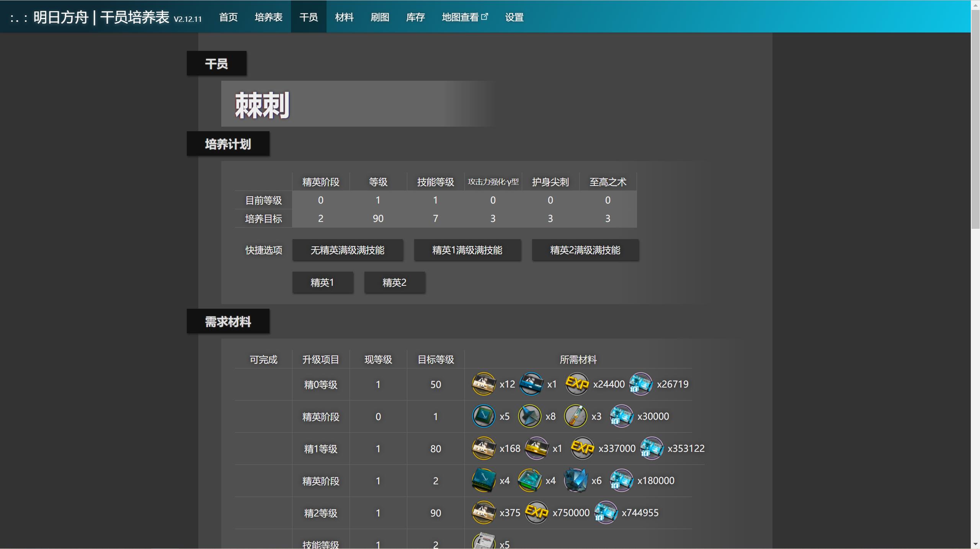The image size is (980, 549).
Task: Edit current 攻击力强化·γ型 value 0
Action: [x=493, y=200]
